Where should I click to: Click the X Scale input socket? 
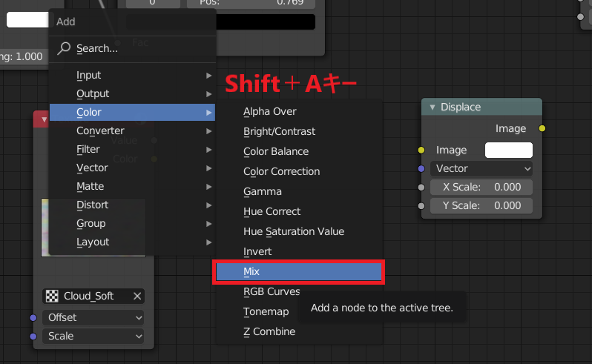[x=421, y=187]
